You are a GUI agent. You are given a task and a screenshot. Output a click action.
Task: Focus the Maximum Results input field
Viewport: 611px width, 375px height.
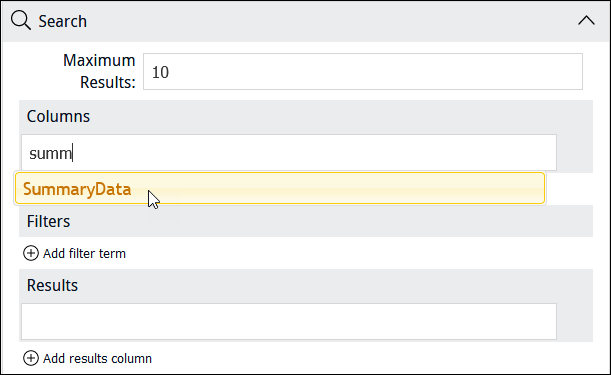(x=363, y=72)
